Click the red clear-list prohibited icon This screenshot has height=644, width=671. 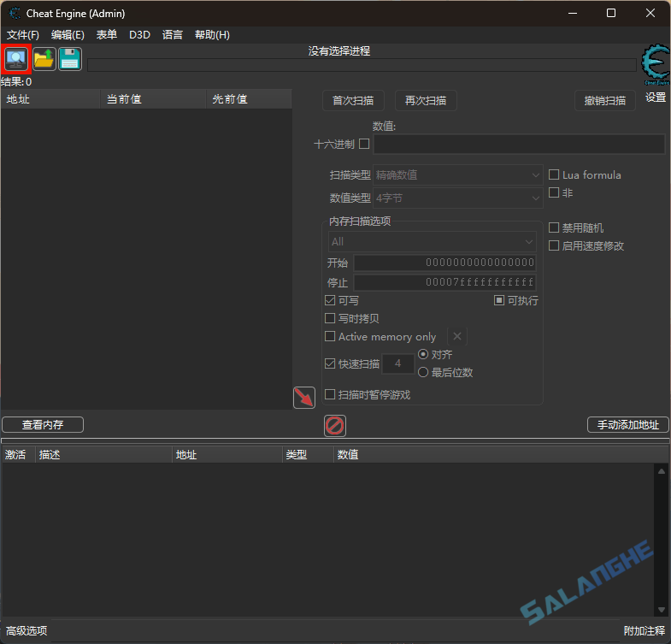pos(334,426)
